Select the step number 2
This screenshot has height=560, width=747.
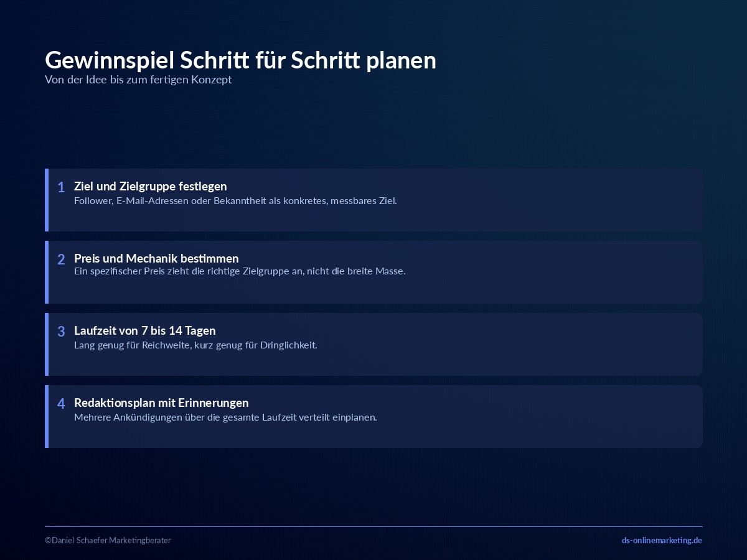(x=61, y=259)
